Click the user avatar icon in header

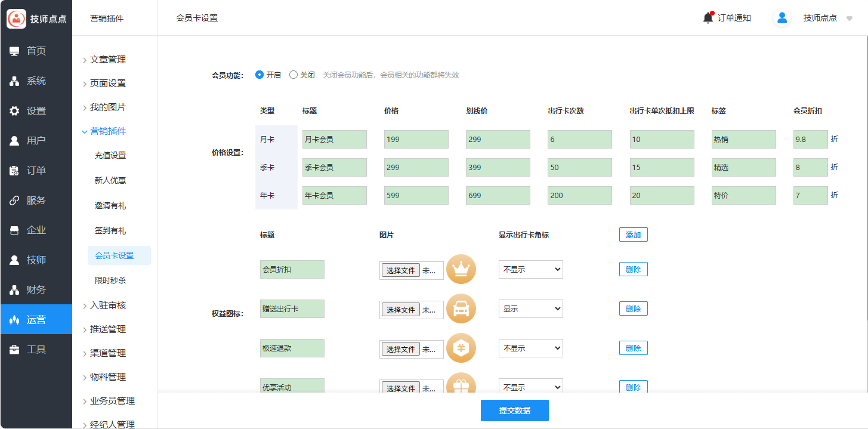(782, 18)
